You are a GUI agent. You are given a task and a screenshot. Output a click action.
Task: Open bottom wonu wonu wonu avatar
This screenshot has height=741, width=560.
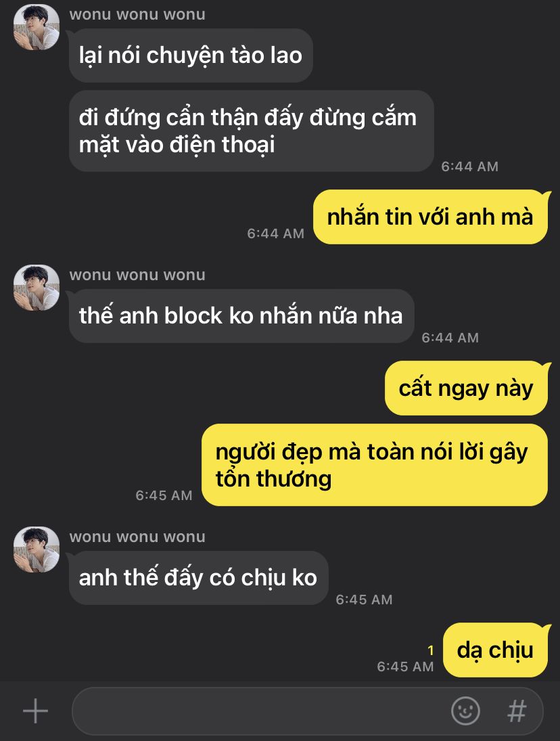(x=37, y=549)
